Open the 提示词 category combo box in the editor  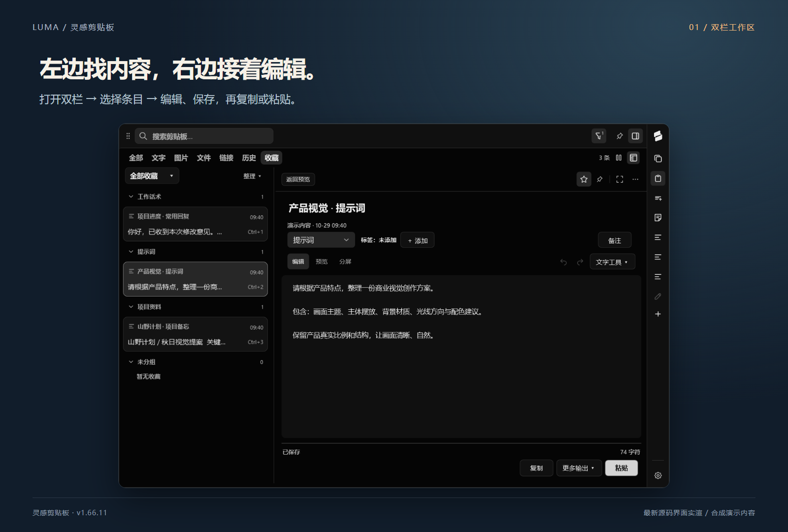pos(321,240)
